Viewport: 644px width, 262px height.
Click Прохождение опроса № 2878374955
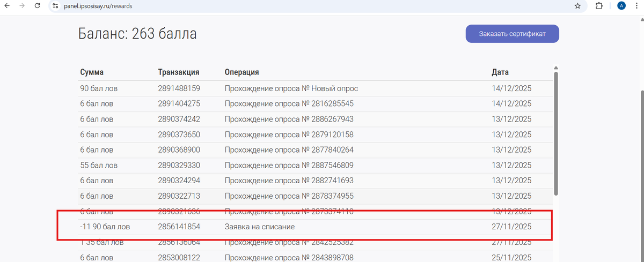point(289,196)
